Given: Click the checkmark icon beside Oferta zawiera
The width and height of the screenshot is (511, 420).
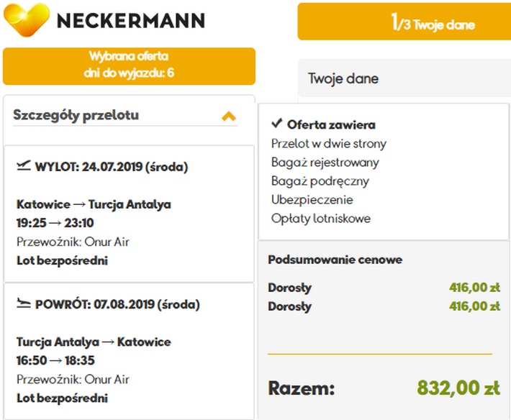Looking at the screenshot, I should coord(277,124).
